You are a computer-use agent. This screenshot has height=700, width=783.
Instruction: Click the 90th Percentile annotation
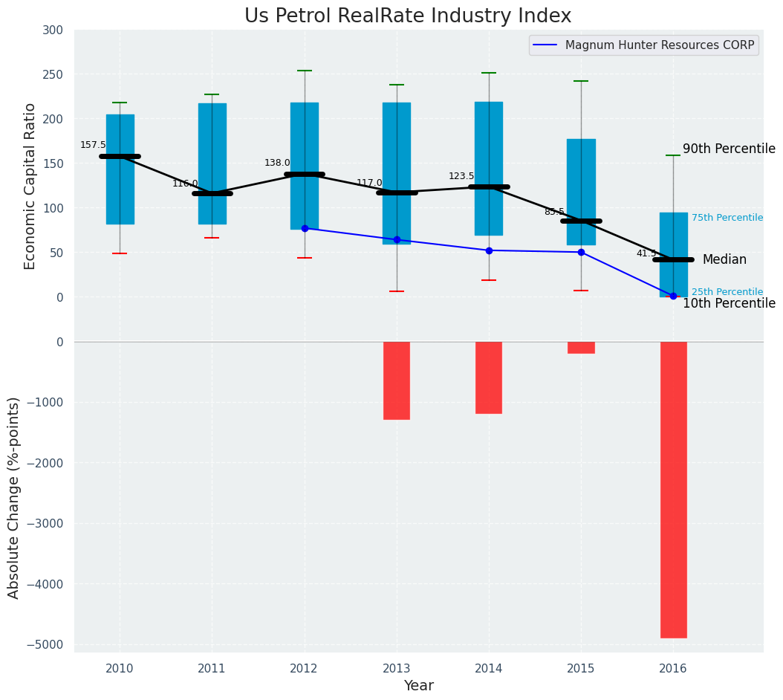(729, 149)
